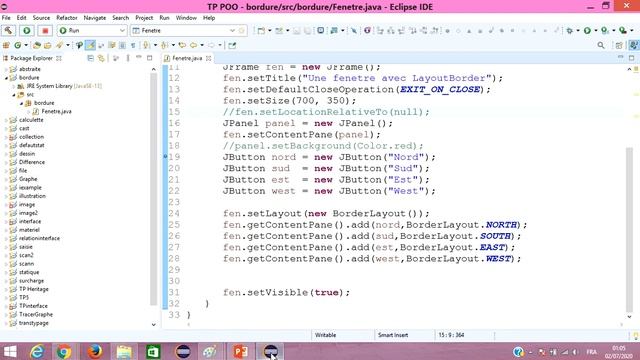
Task: Select the Java perspective button
Action: pos(633,45)
